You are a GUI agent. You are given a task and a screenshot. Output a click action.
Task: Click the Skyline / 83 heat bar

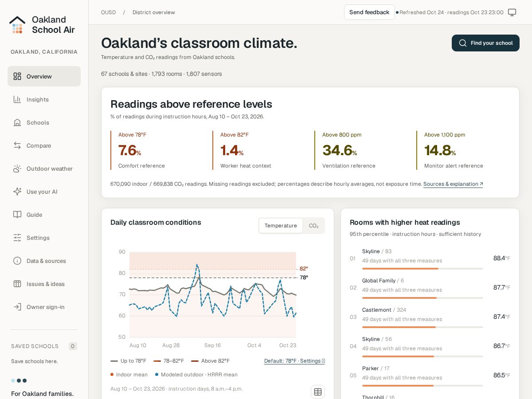point(422,269)
